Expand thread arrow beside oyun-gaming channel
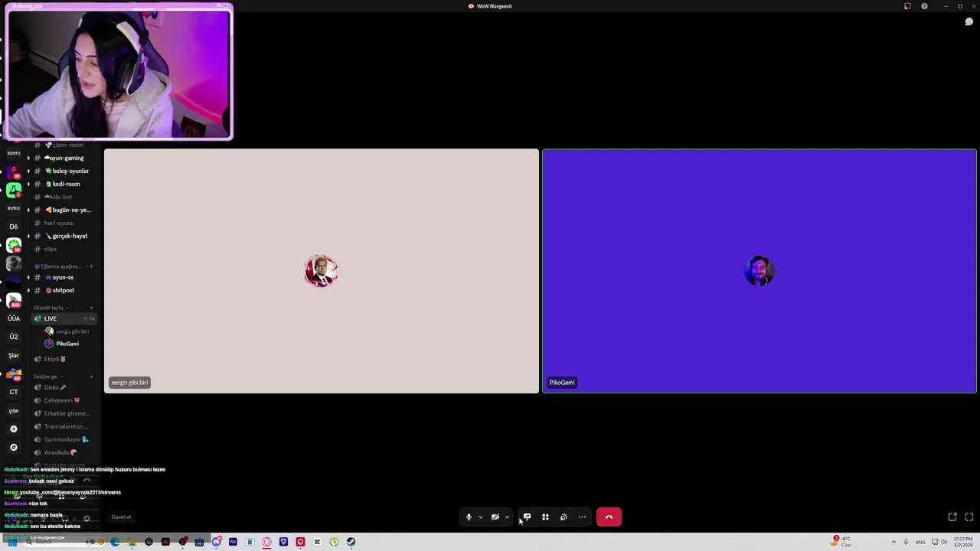980x551 pixels. coord(28,158)
